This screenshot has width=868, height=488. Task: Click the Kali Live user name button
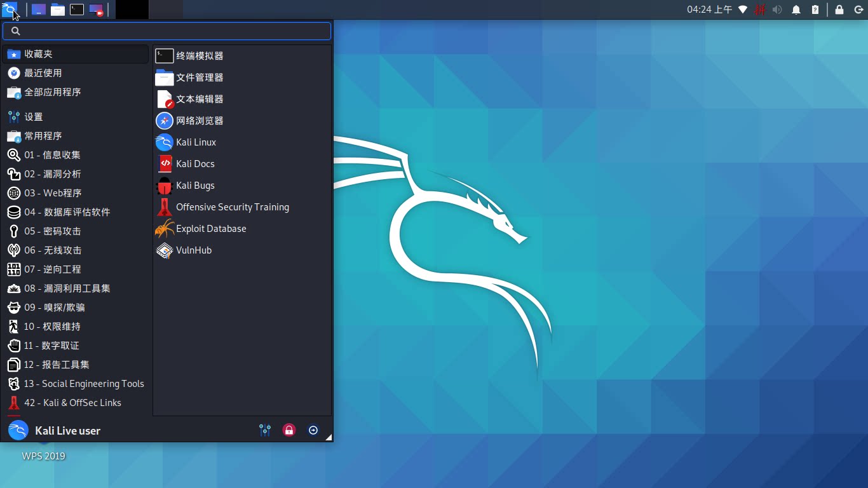[x=67, y=431]
